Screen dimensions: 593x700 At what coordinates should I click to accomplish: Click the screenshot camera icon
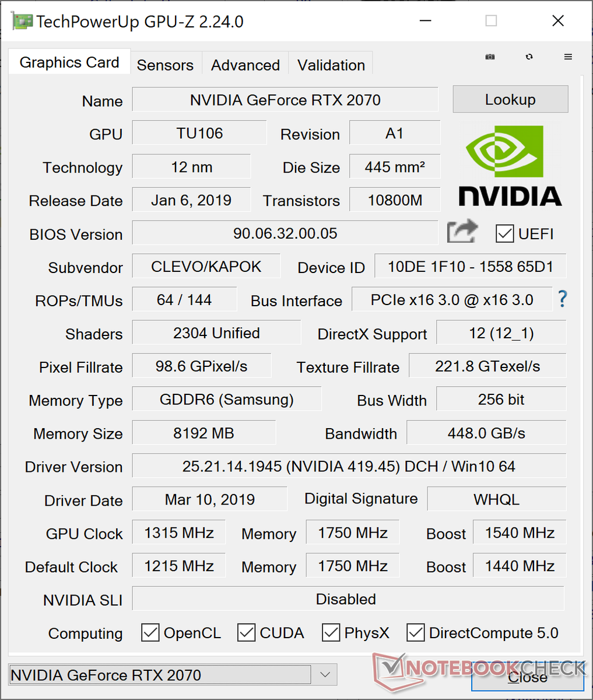(x=490, y=57)
